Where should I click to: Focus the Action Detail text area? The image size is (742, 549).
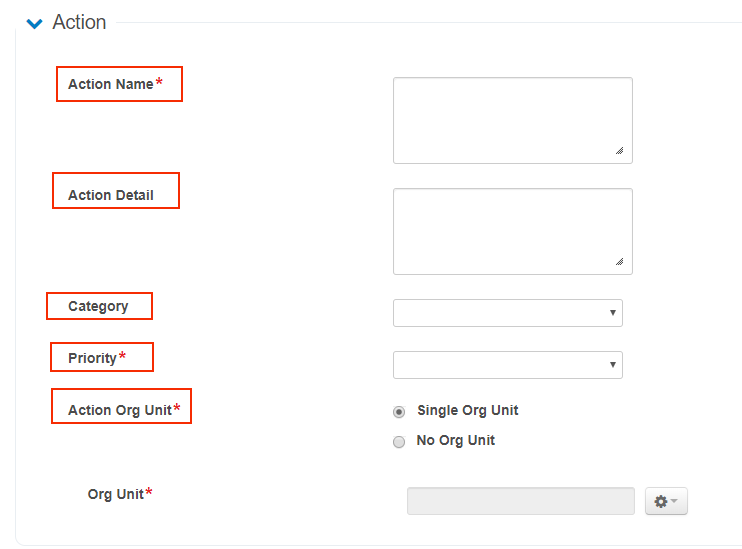(512, 231)
